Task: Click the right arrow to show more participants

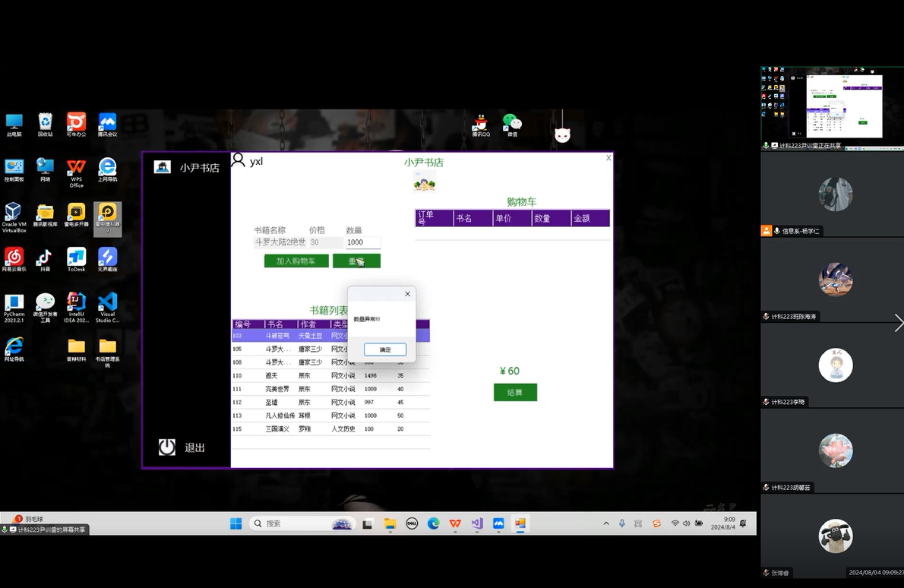Action: click(898, 323)
